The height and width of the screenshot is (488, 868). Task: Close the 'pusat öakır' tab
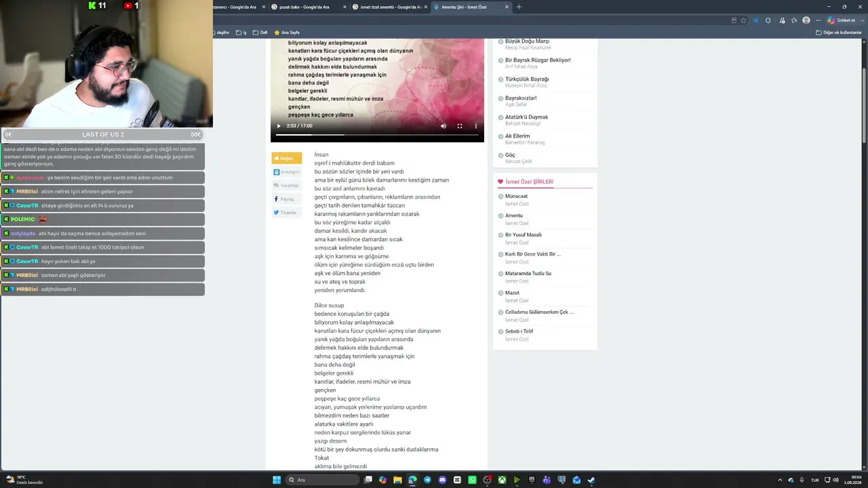point(344,7)
